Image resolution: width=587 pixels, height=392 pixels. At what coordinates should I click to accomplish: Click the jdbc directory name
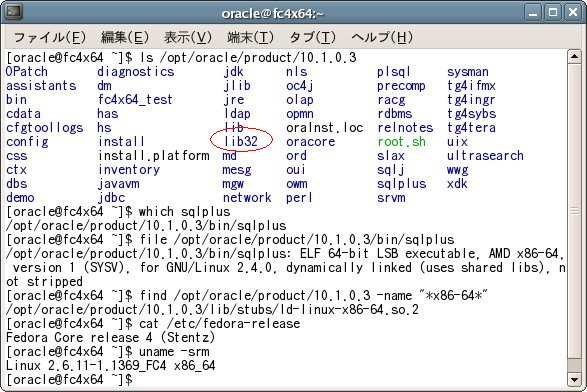pos(112,198)
